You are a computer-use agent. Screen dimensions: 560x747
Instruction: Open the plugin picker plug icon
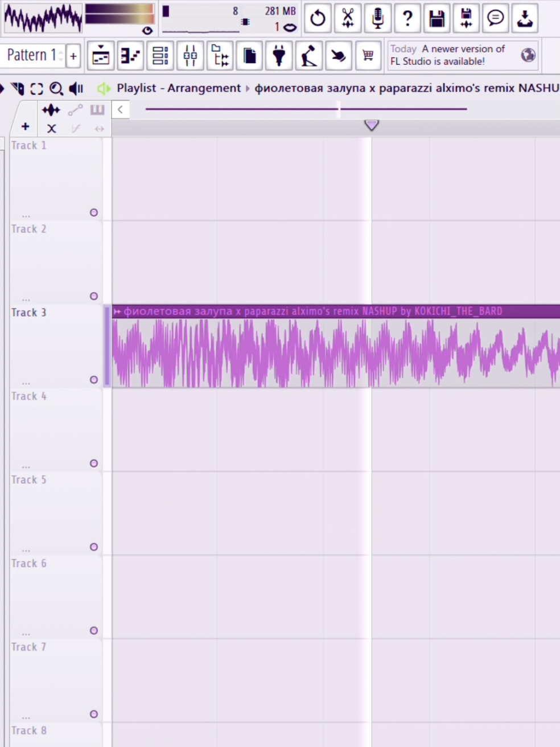pyautogui.click(x=279, y=56)
